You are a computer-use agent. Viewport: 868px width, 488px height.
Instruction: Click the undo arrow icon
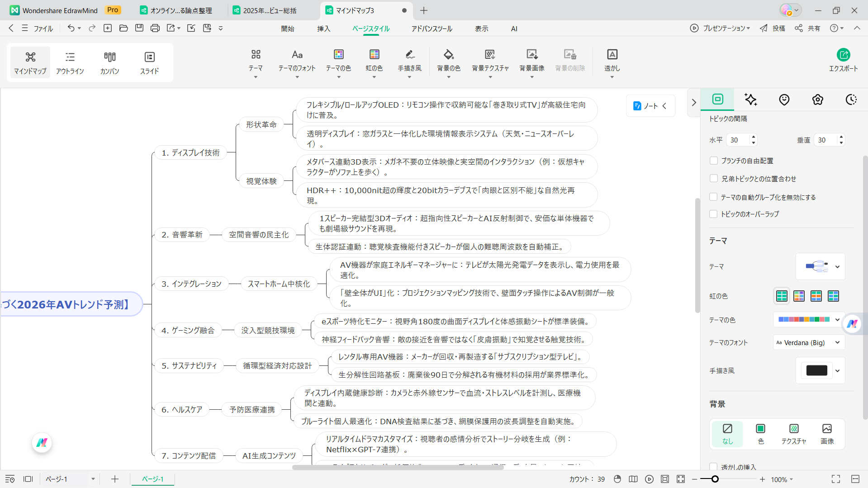pos(71,28)
